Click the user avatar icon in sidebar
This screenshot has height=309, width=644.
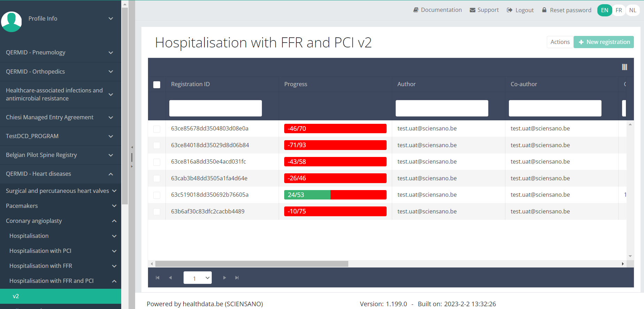point(11,22)
